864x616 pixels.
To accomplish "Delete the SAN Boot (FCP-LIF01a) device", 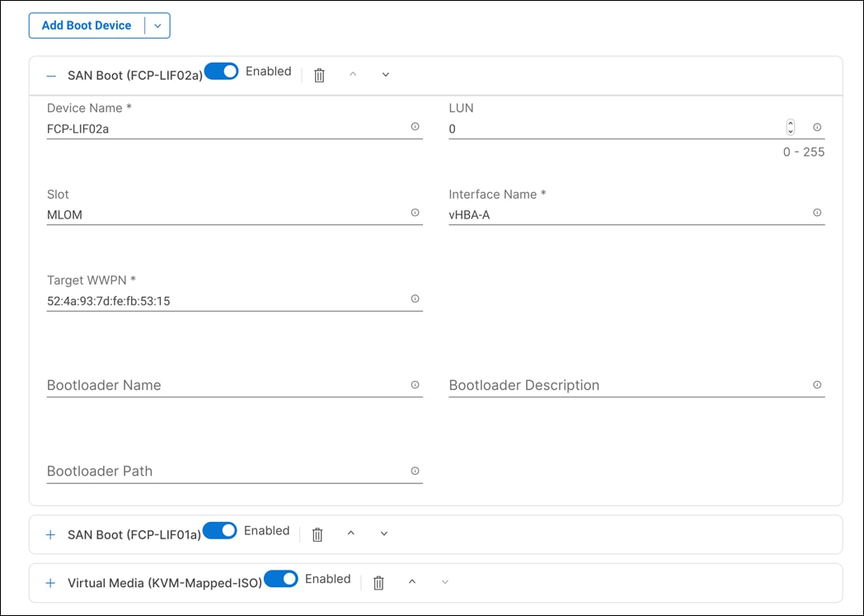I will pyautogui.click(x=317, y=534).
